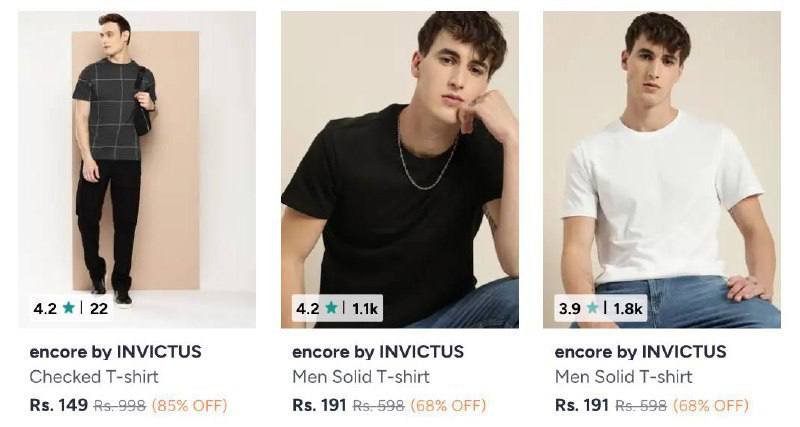Select the 3.9 rating badge with 1.8k reviews
This screenshot has height=427, width=800.
[x=601, y=308]
